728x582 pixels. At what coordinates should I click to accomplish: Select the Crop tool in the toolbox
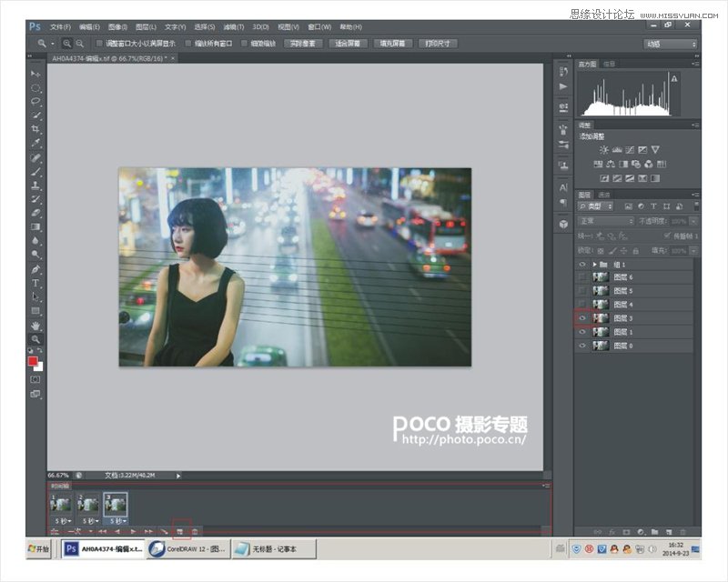(36, 129)
